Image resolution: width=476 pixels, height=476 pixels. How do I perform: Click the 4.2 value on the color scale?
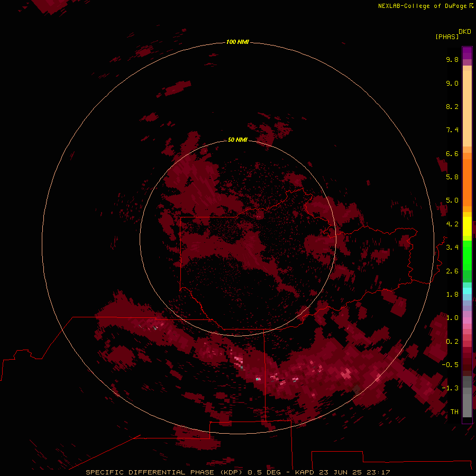[x=452, y=224]
